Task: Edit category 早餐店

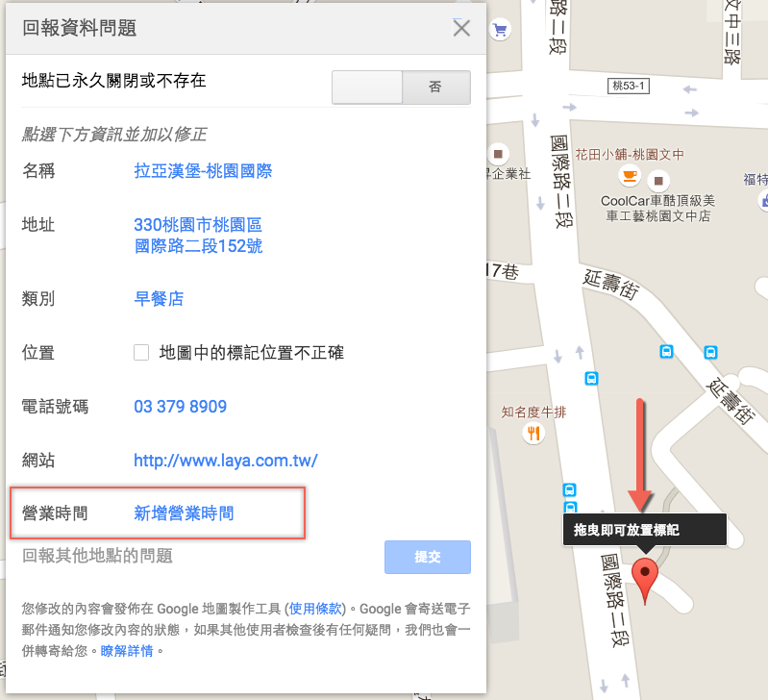Action: click(159, 298)
